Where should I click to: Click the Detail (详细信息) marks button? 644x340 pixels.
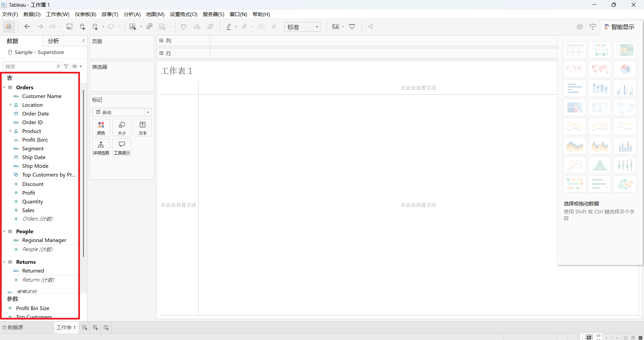(101, 148)
